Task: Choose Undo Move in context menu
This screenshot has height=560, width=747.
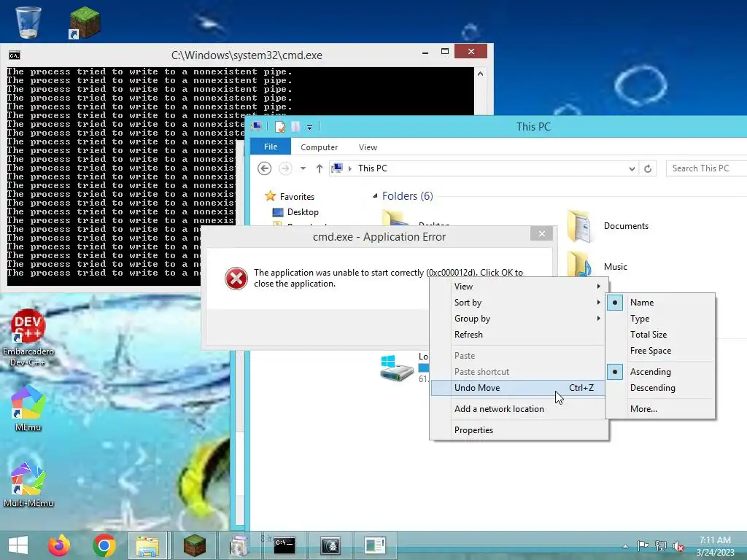Action: click(519, 388)
